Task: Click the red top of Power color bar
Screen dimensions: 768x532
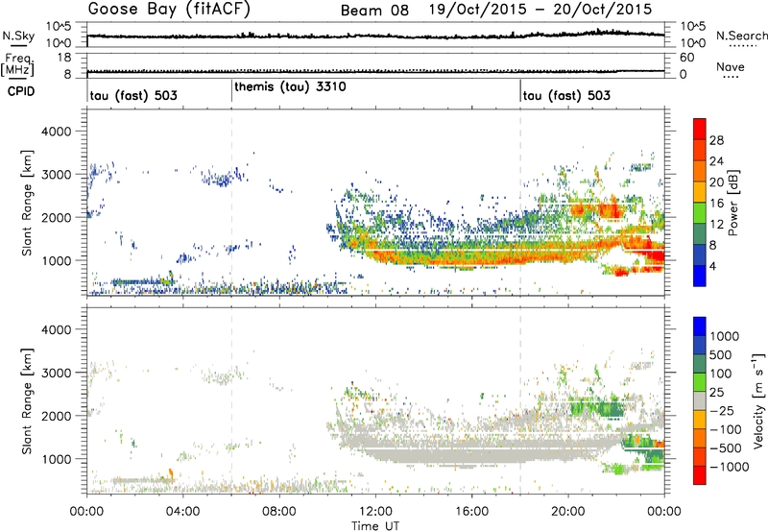Action: coord(699,129)
